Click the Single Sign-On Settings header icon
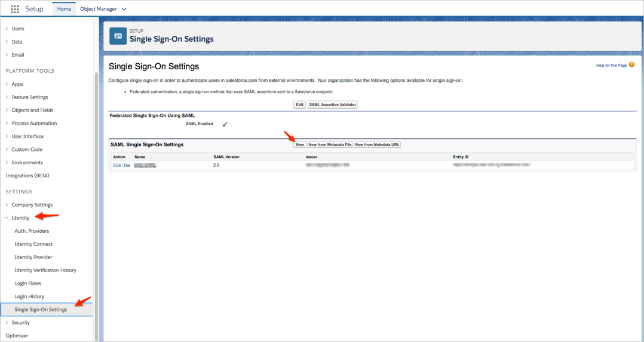The height and width of the screenshot is (342, 644). pyautogui.click(x=118, y=36)
